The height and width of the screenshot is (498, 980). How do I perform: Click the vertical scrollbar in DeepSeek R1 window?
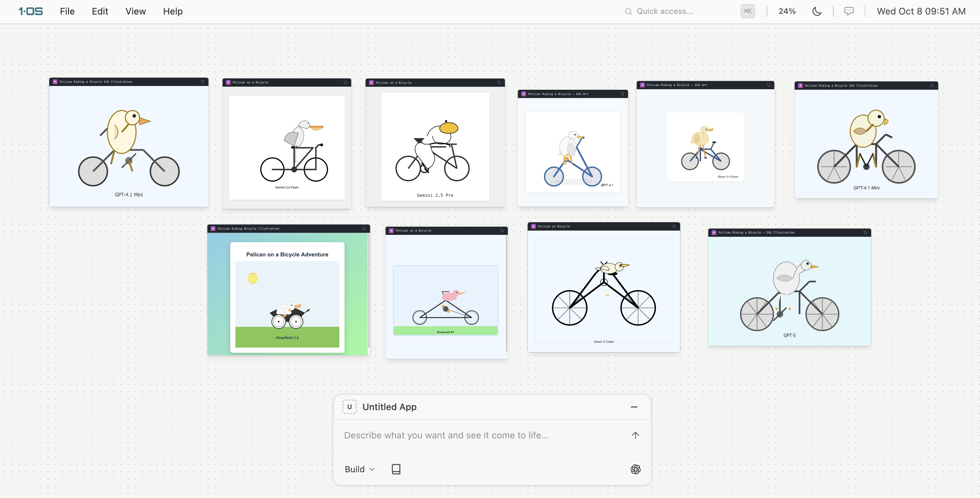[506, 293]
